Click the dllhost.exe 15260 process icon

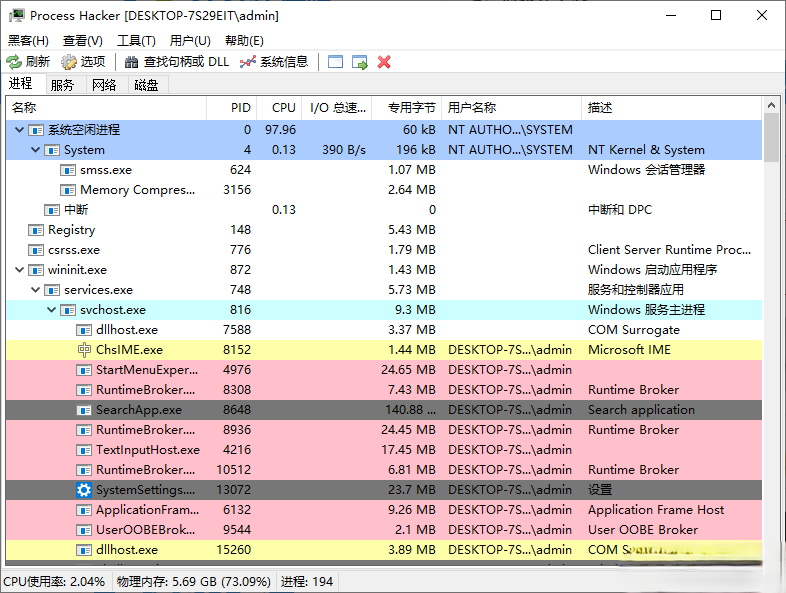(84, 550)
